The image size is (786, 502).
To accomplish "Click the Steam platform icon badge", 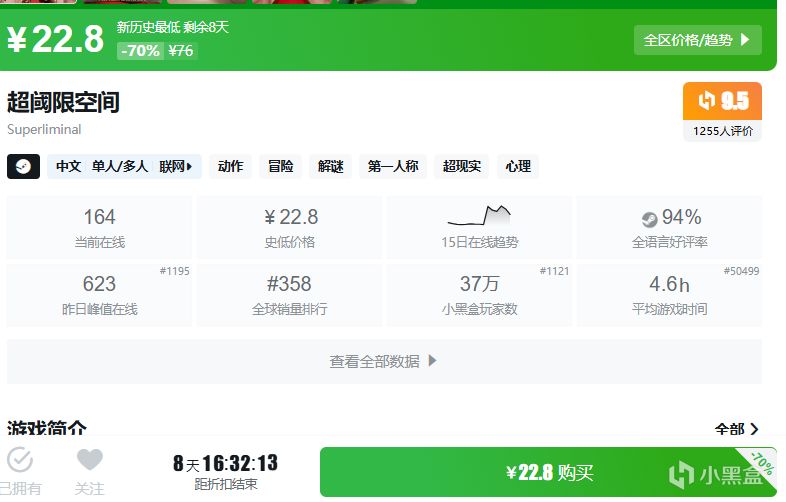I will point(23,166).
